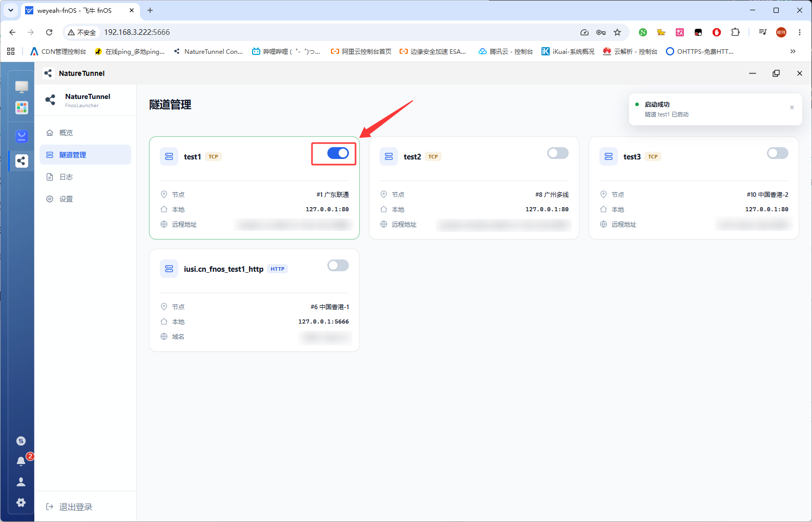Click node value #10 中国香港-2
The image size is (812, 522).
pos(767,194)
